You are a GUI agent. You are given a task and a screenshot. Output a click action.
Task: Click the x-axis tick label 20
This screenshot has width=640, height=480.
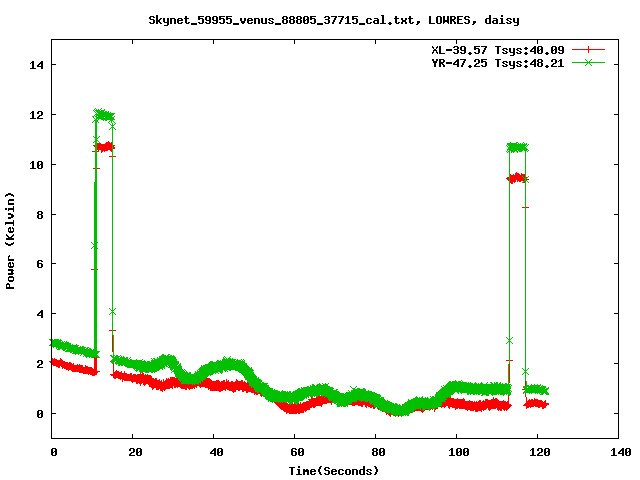point(135,452)
